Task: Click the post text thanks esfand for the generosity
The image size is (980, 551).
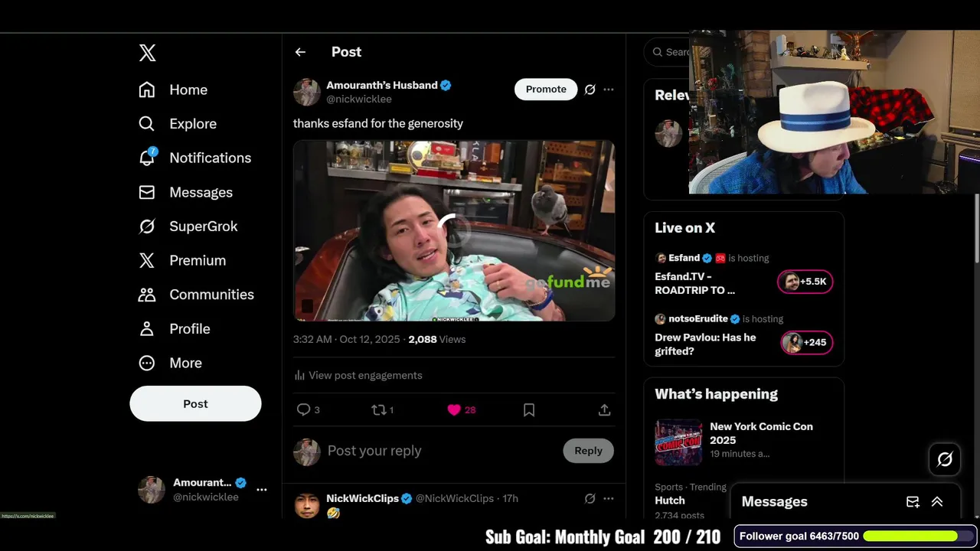Action: pos(378,123)
